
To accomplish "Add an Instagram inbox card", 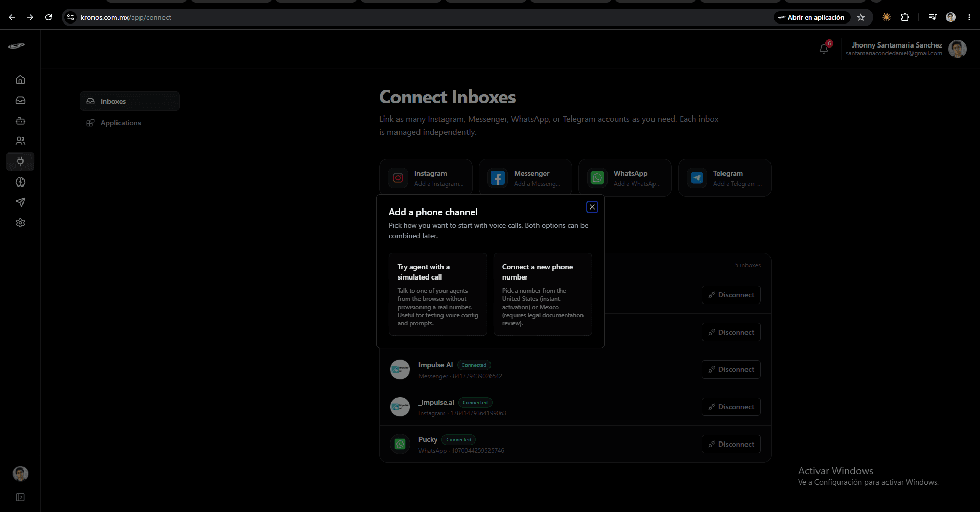I will (426, 178).
